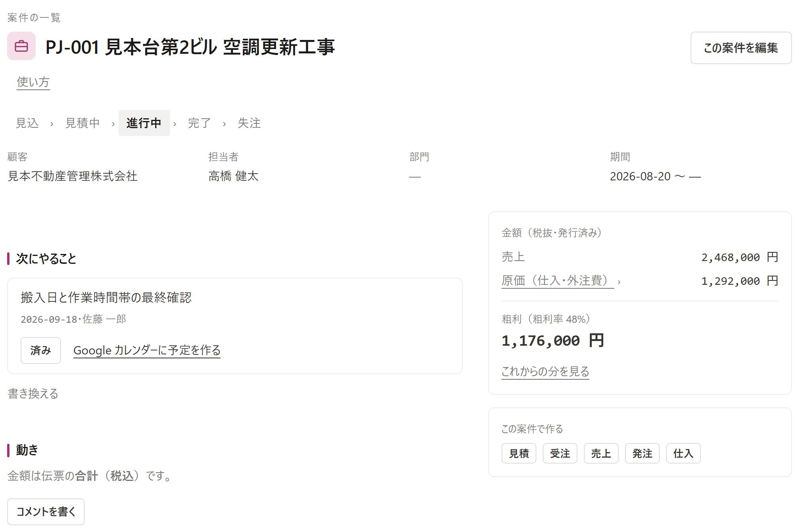Click the gross profit 1,176,000 円
The height and width of the screenshot is (532, 799).
point(553,341)
